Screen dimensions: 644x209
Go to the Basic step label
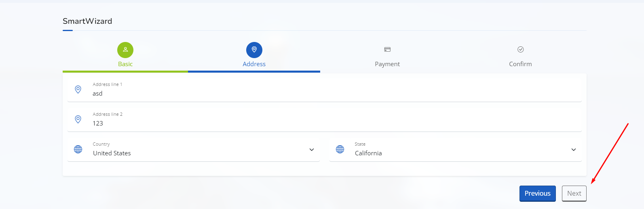(125, 64)
